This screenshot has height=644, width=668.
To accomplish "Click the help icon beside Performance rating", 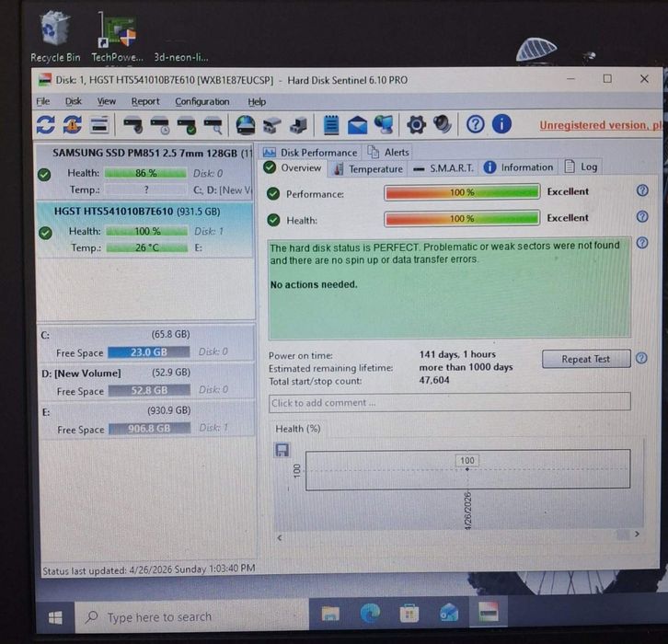I will coord(642,190).
